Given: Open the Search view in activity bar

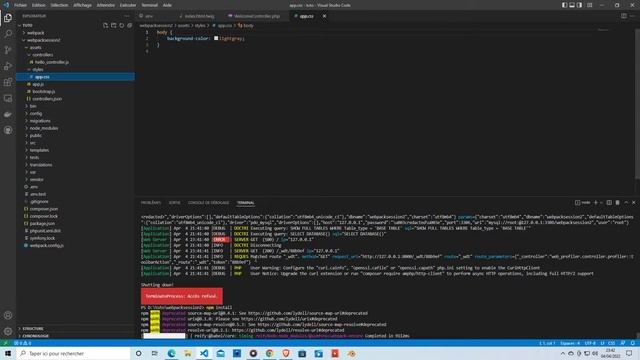Looking at the screenshot, I should (8, 34).
